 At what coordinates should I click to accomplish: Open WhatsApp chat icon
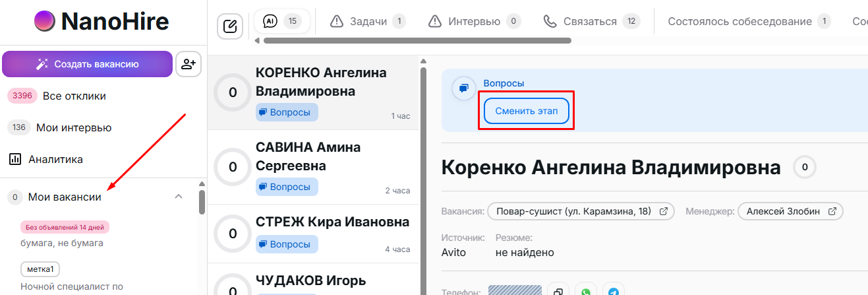(586, 291)
